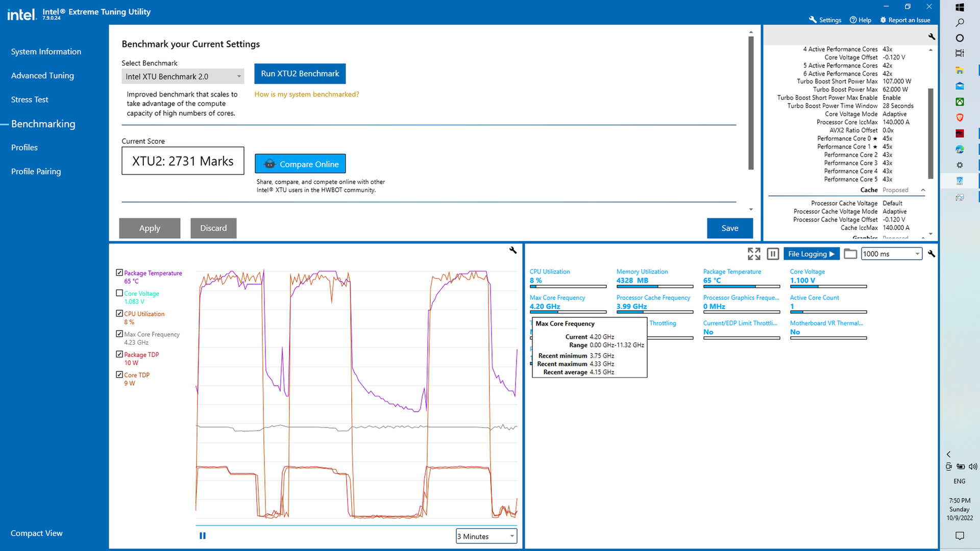Pause the graph playback
980x551 pixels.
click(203, 536)
